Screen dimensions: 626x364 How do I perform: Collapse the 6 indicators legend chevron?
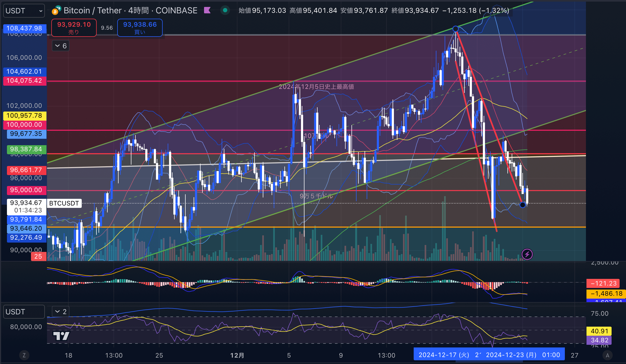pos(61,46)
